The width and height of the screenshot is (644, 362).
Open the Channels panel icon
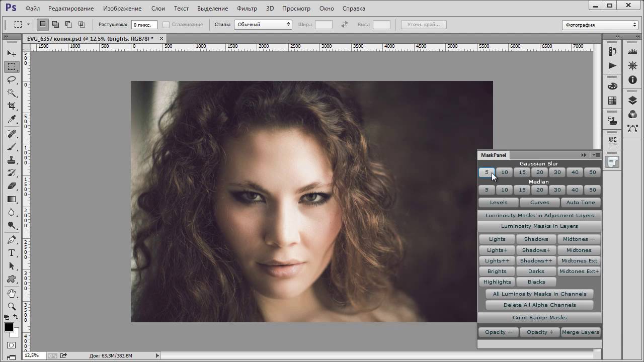click(632, 115)
